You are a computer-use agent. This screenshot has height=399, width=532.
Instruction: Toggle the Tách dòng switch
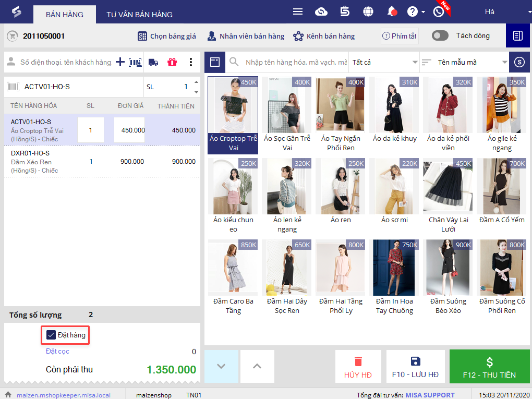click(440, 35)
